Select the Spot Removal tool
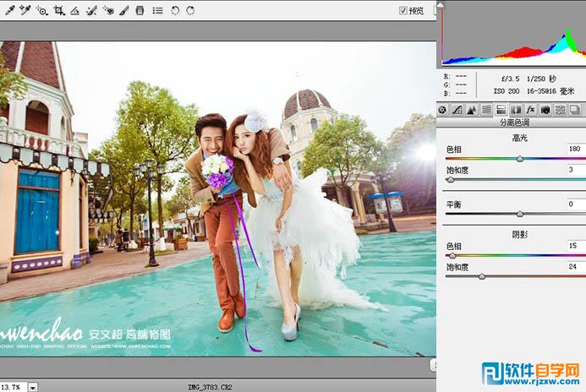Viewport: 586px width, 392px height. (91, 11)
